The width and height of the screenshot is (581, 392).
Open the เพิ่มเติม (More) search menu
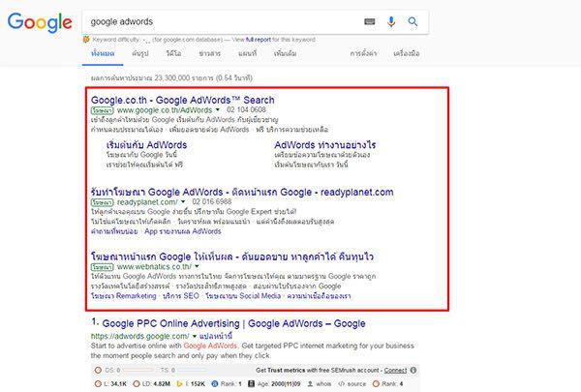click(x=285, y=54)
